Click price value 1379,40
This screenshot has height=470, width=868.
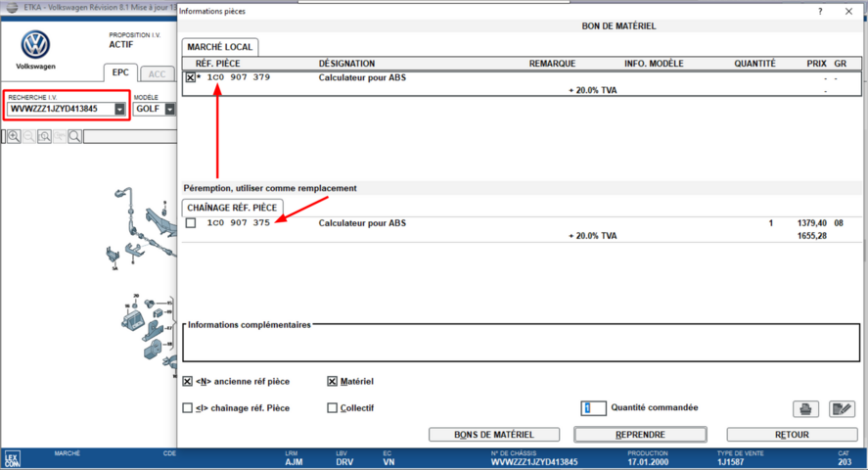click(x=811, y=223)
